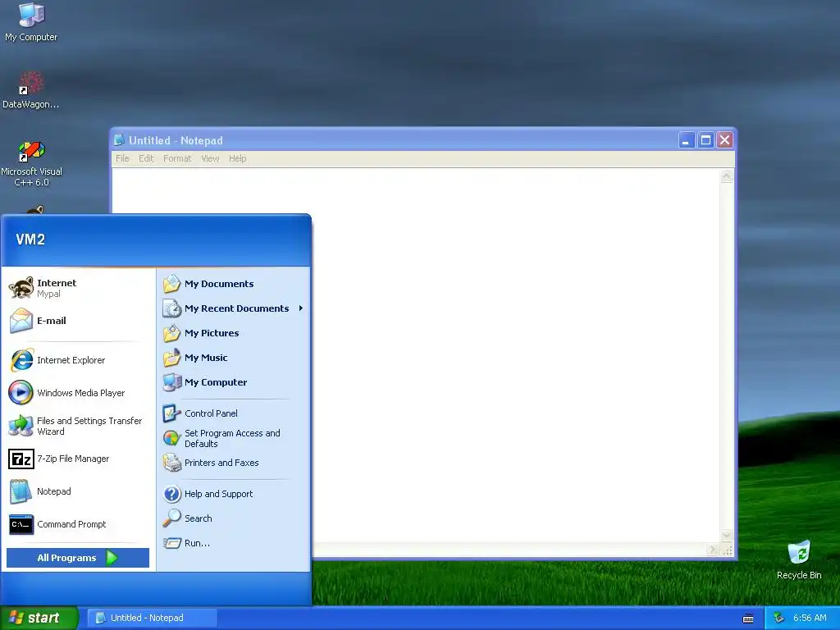The height and width of the screenshot is (630, 840).
Task: Open Files and Settings Transfer Wizard
Action: (78, 426)
